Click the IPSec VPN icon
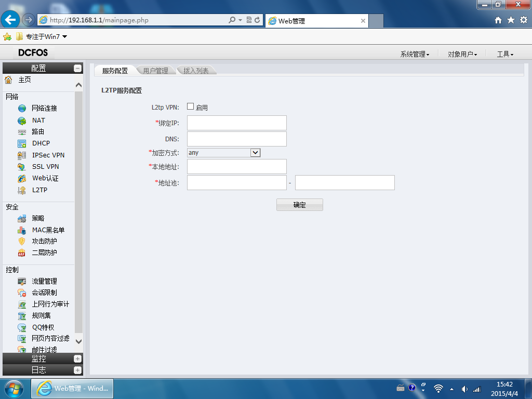 (22, 155)
